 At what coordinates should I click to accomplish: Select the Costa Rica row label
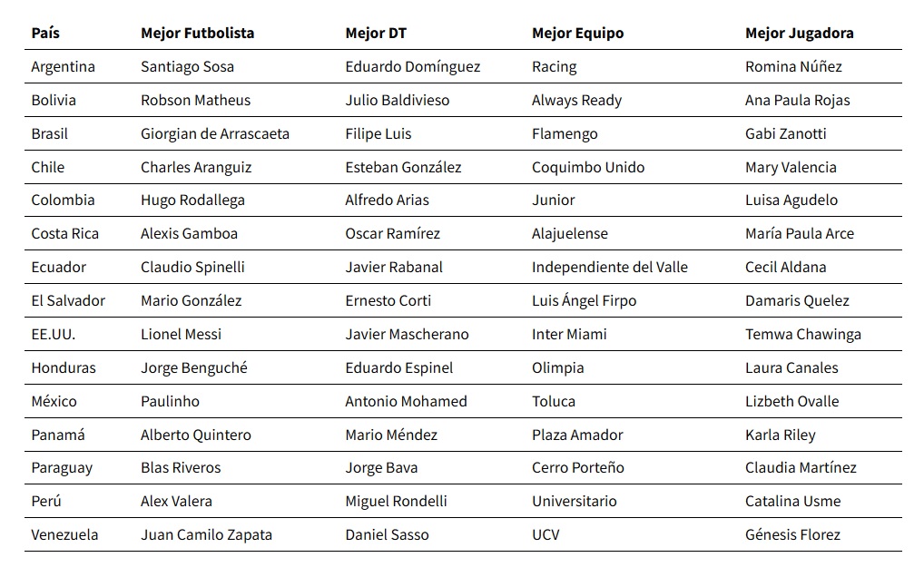pyautogui.click(x=64, y=233)
